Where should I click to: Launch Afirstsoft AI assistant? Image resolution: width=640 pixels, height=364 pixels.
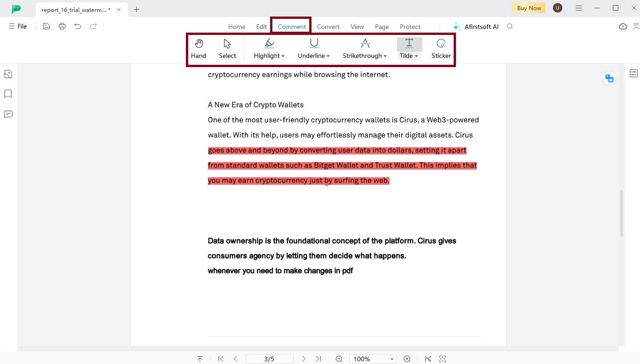tap(476, 27)
